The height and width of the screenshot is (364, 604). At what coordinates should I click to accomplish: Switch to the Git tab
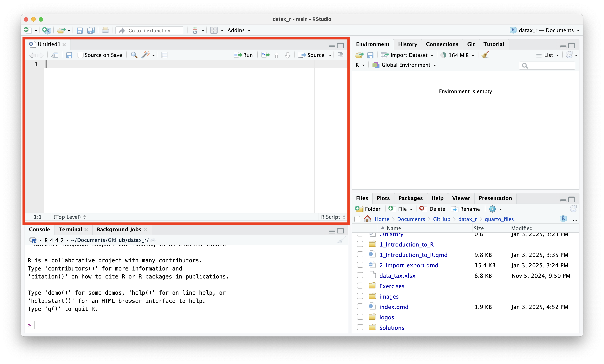pos(471,44)
